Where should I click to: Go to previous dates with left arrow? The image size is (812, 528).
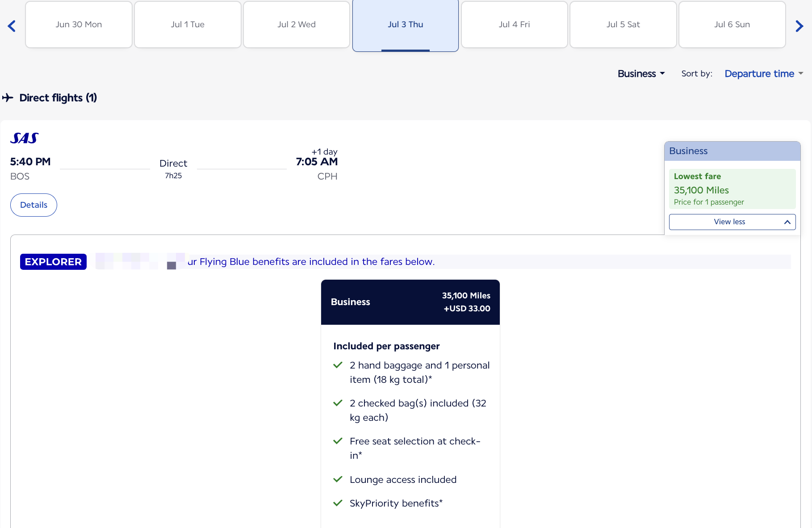(12, 26)
